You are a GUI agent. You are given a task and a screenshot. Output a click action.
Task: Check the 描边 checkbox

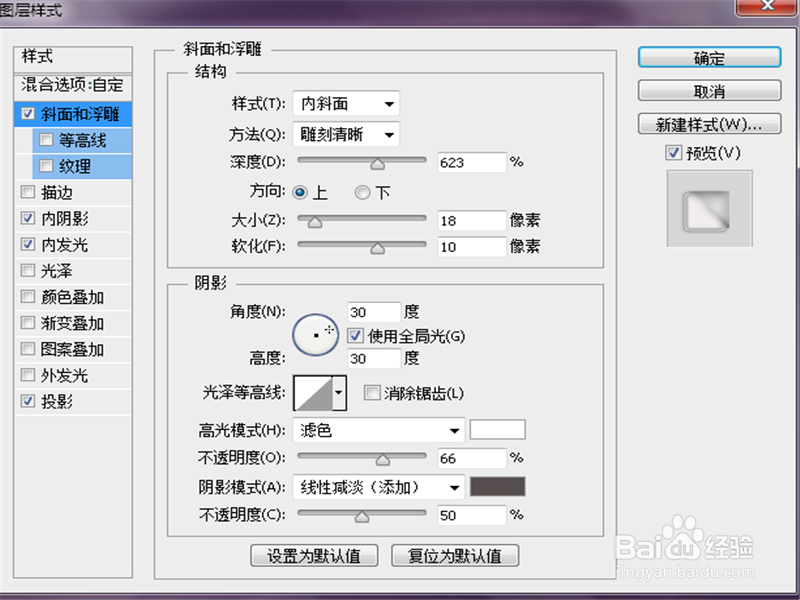[x=28, y=192]
